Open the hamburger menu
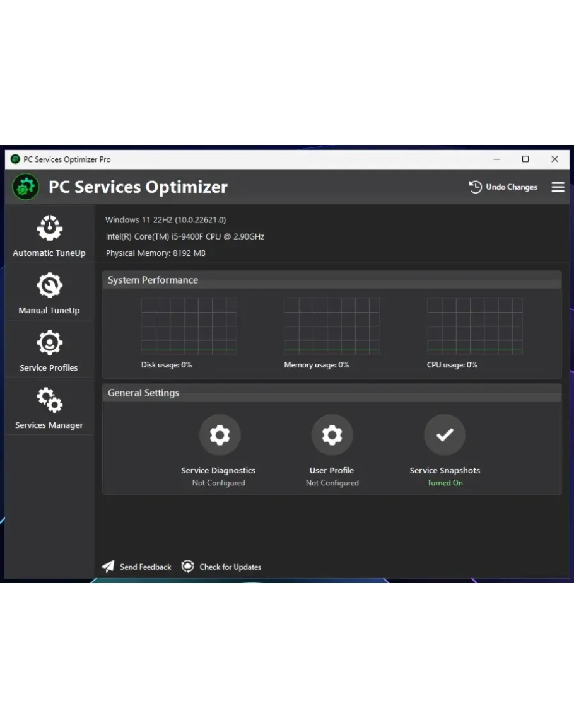 (558, 187)
